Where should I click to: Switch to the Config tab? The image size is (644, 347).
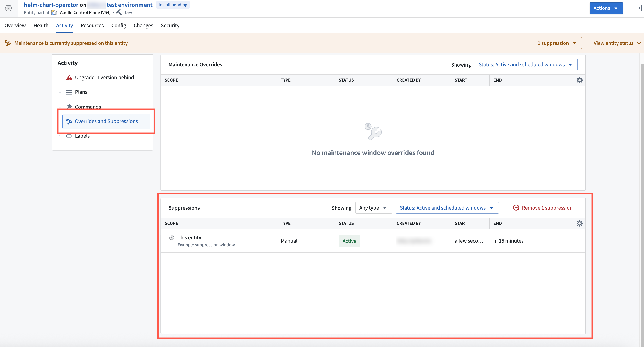[x=119, y=26]
